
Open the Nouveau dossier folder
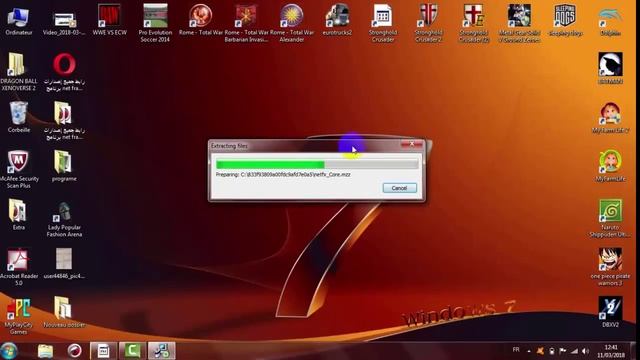pos(64,312)
